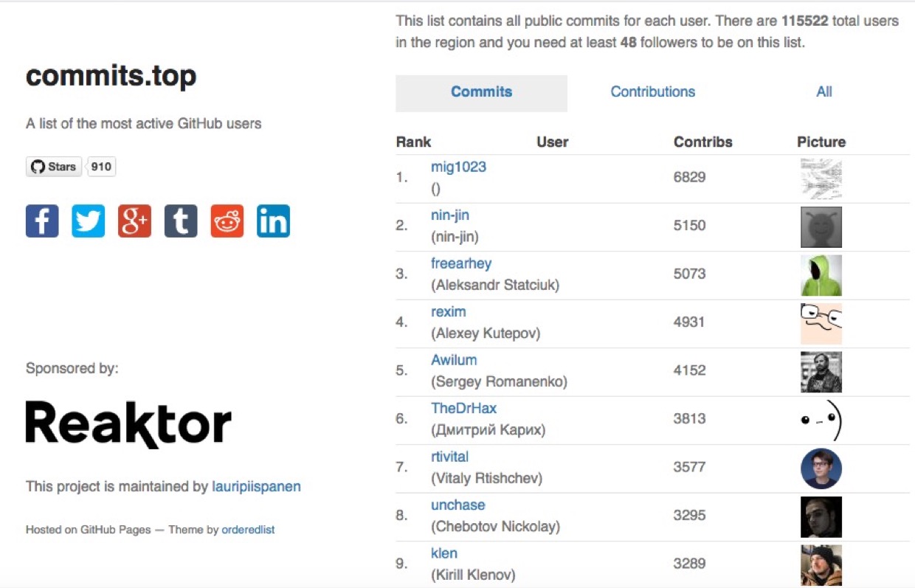Select the 5073 contribs value

point(689,274)
